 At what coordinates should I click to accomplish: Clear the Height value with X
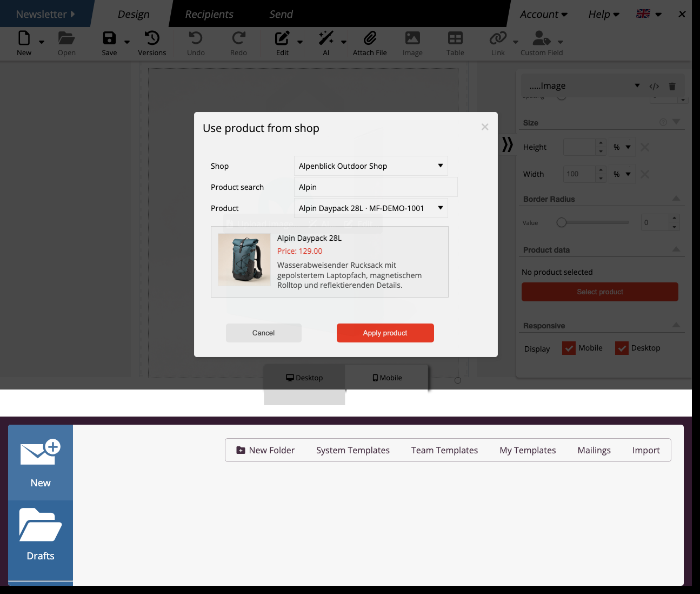[645, 147]
